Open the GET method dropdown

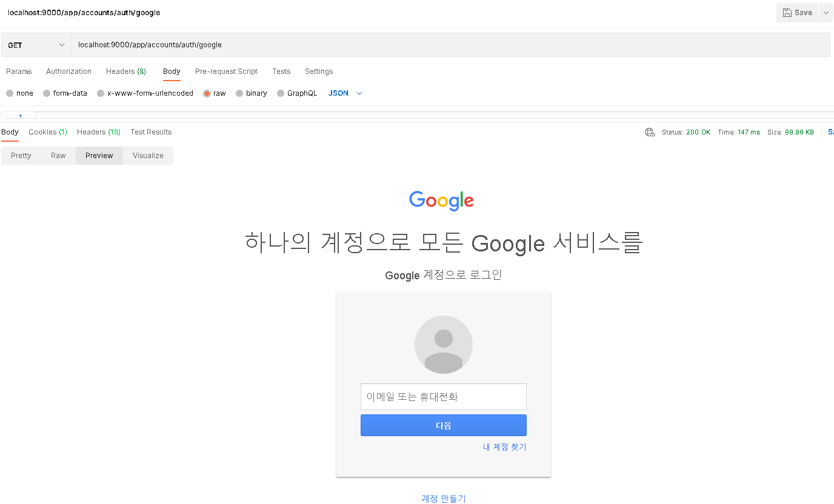click(x=36, y=45)
